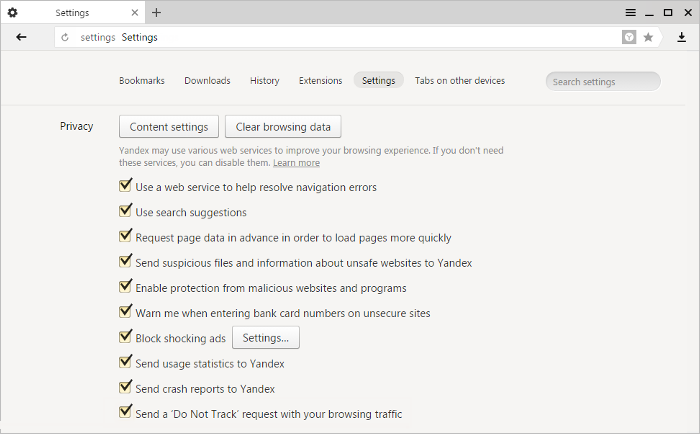Image resolution: width=700 pixels, height=434 pixels.
Task: Open the hamburger browser menu
Action: point(630,13)
